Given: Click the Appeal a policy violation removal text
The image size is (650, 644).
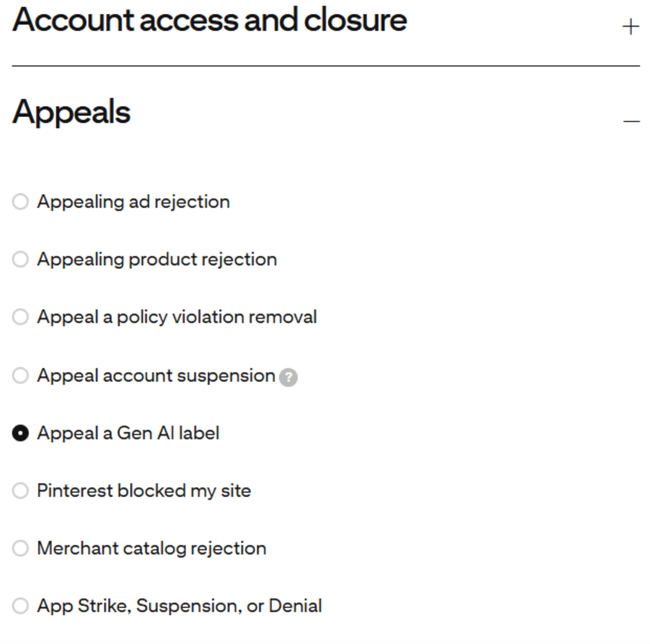Looking at the screenshot, I should tap(177, 317).
